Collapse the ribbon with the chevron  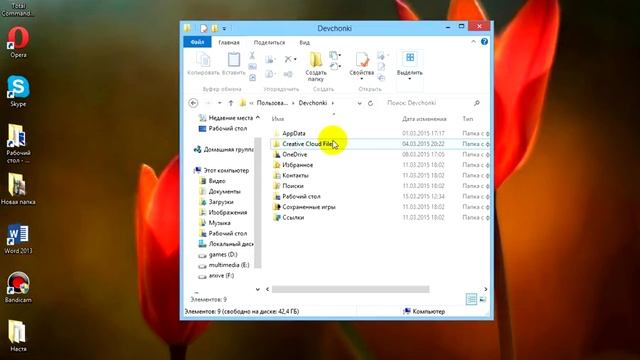click(x=473, y=42)
